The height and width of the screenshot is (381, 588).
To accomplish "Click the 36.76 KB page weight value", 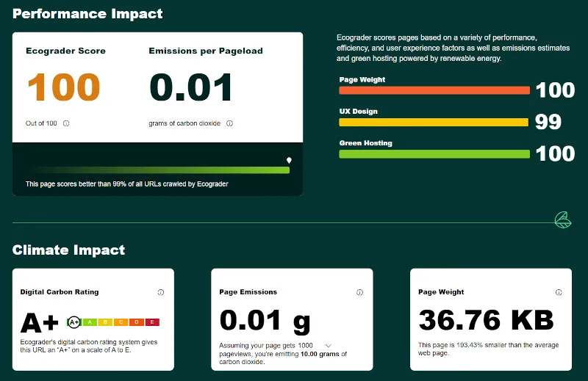I will pyautogui.click(x=486, y=320).
